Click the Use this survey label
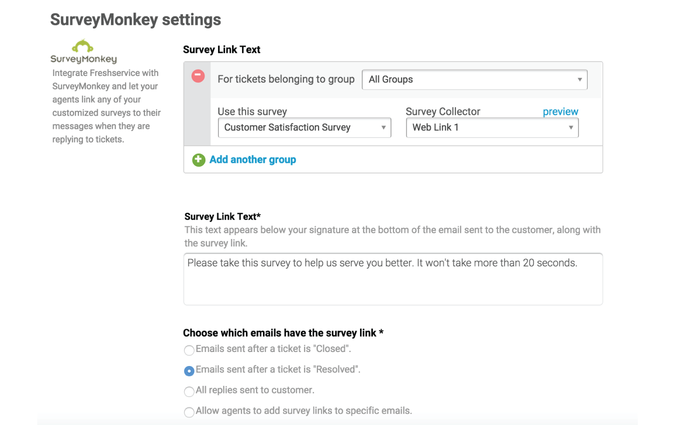This screenshot has height=425, width=675. coord(252,112)
